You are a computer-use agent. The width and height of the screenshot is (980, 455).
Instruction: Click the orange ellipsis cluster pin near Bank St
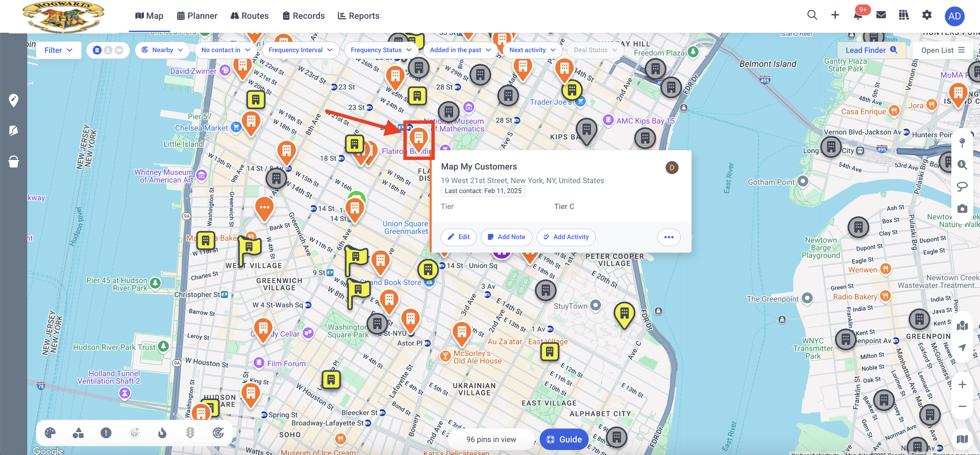tap(264, 209)
